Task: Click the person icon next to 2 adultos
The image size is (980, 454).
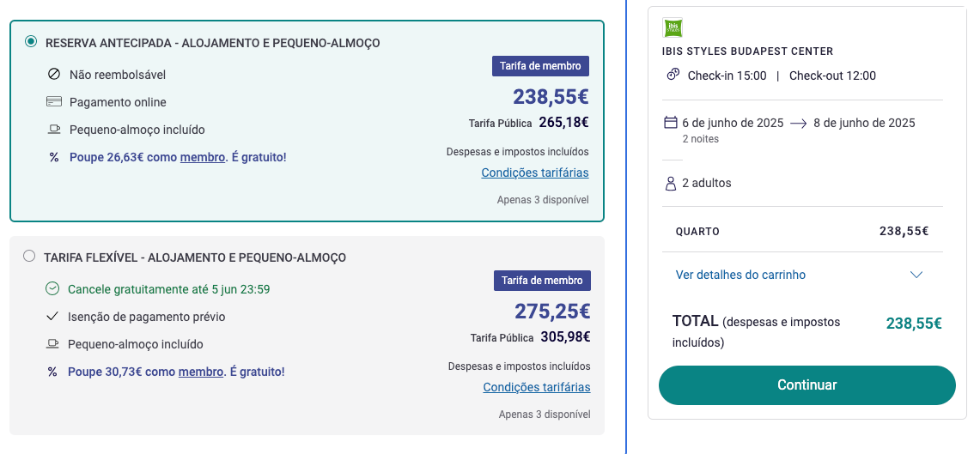Action: coord(671,183)
